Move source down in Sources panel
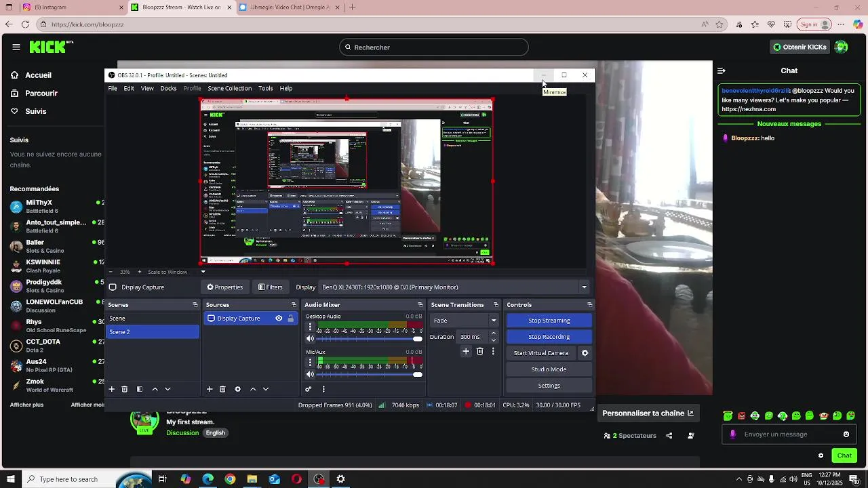Image resolution: width=868 pixels, height=488 pixels. (266, 389)
